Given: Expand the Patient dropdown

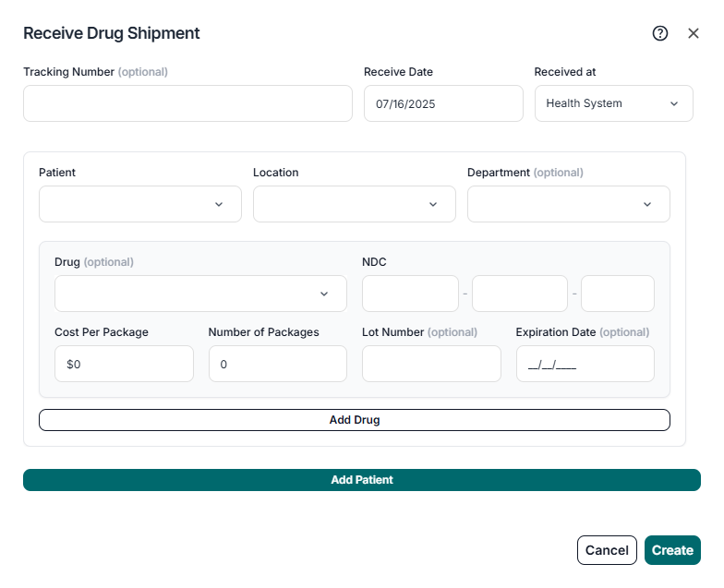Looking at the screenshot, I should [140, 204].
